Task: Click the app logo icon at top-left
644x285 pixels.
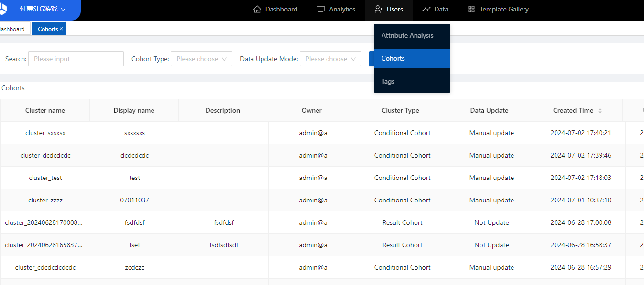Action: click(3, 9)
